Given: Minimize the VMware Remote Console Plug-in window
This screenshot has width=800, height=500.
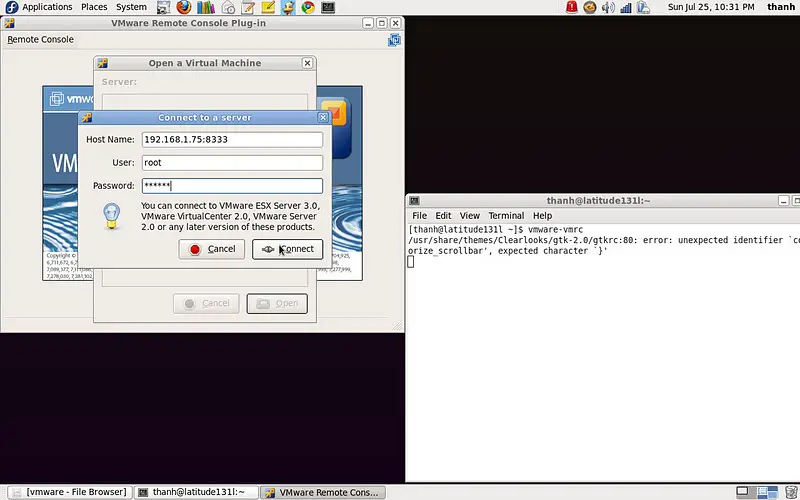Looking at the screenshot, I should pos(368,23).
